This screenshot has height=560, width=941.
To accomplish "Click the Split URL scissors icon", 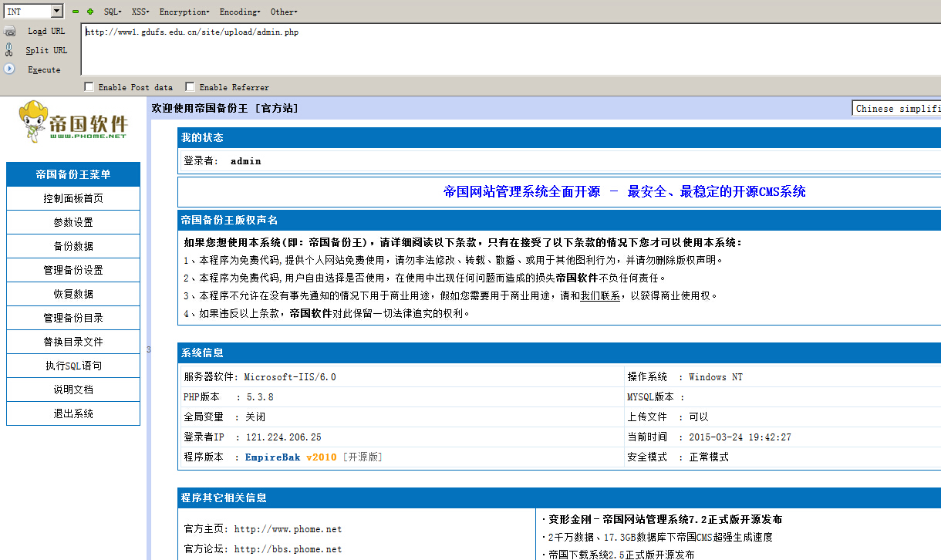I will point(9,50).
